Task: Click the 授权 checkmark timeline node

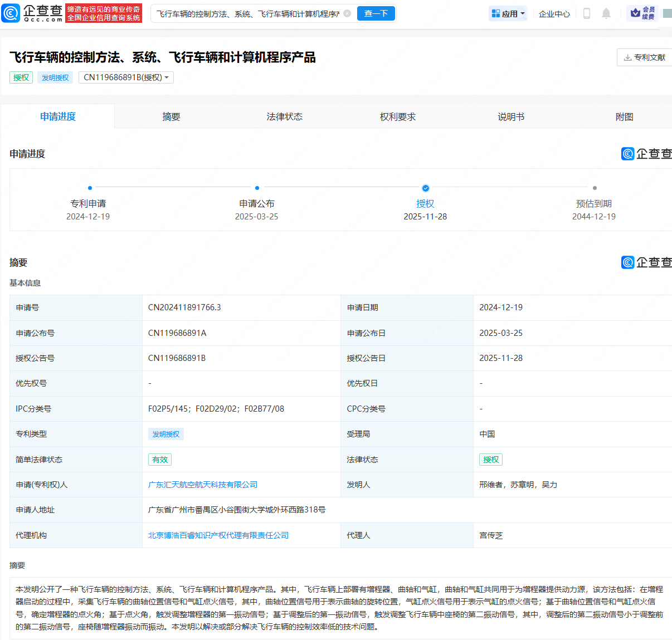Action: coord(426,188)
